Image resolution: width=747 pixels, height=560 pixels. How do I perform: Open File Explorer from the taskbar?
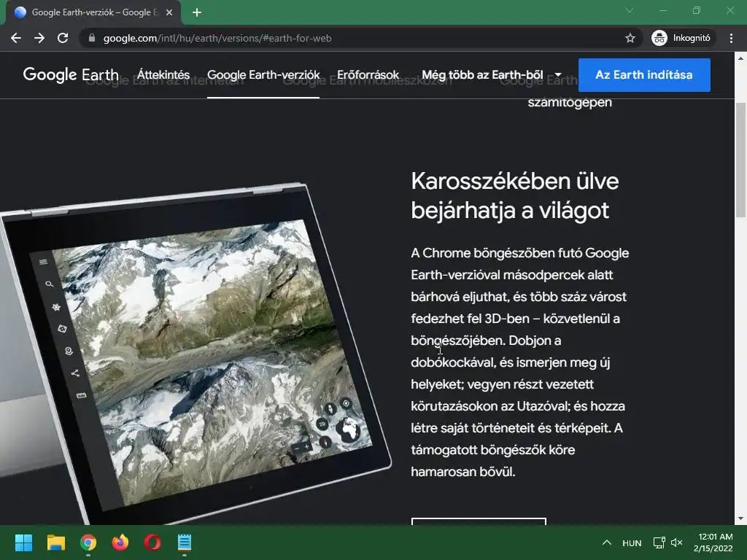[x=55, y=542]
